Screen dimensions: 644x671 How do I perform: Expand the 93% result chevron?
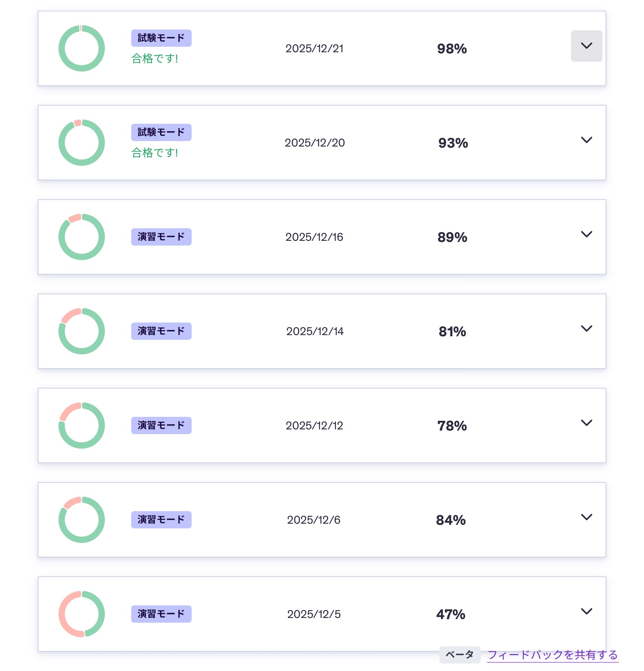pos(586,140)
